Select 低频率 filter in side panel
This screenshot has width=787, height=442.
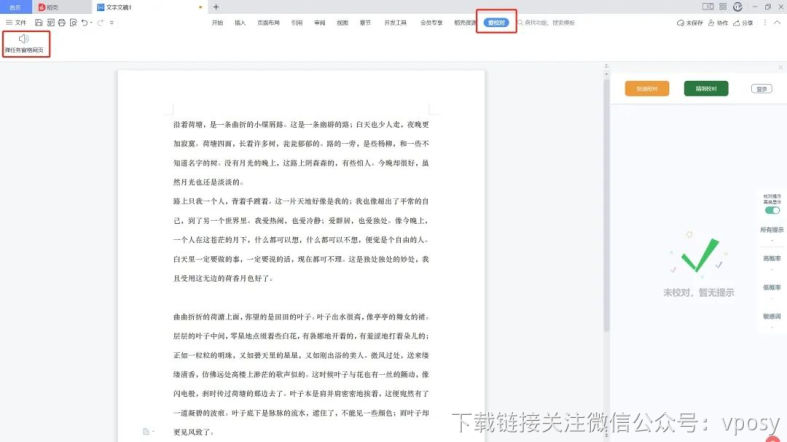pyautogui.click(x=772, y=287)
